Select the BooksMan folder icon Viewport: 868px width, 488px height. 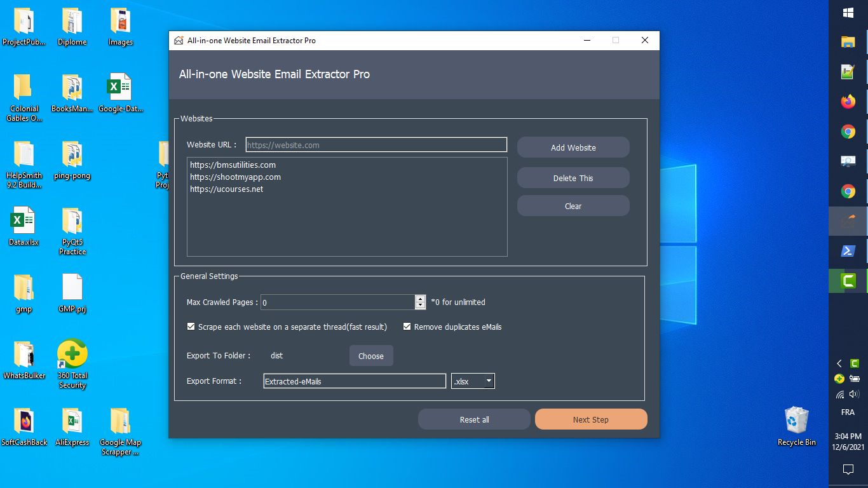72,93
